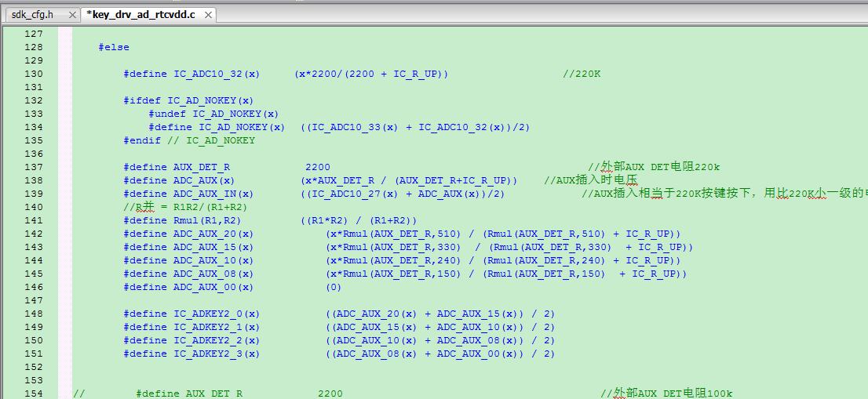This screenshot has width=868, height=399.
Task: Click line number 154 in the gutter
Action: (34, 394)
